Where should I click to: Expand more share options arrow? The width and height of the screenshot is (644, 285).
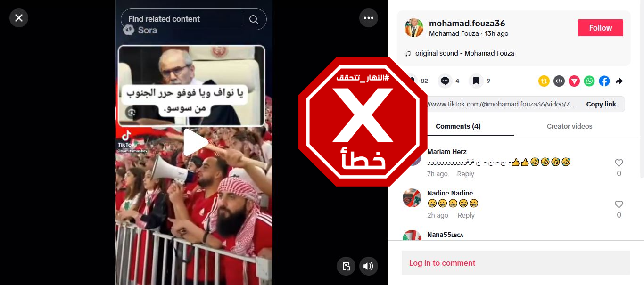pos(619,81)
